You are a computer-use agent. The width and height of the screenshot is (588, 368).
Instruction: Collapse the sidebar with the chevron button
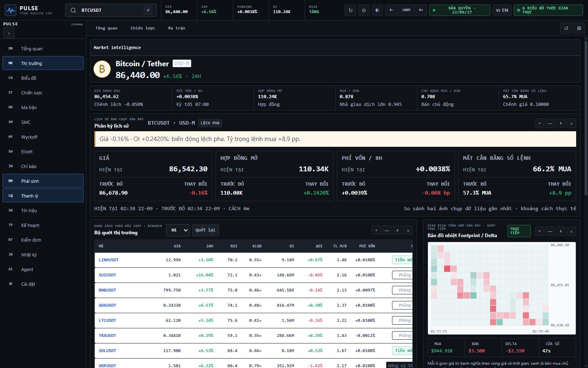click(x=9, y=33)
